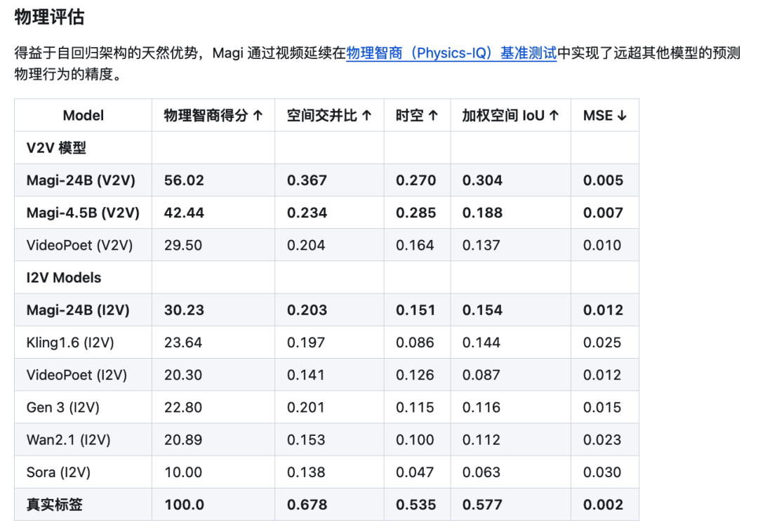
Task: Select the 时空 column header
Action: coord(417,116)
